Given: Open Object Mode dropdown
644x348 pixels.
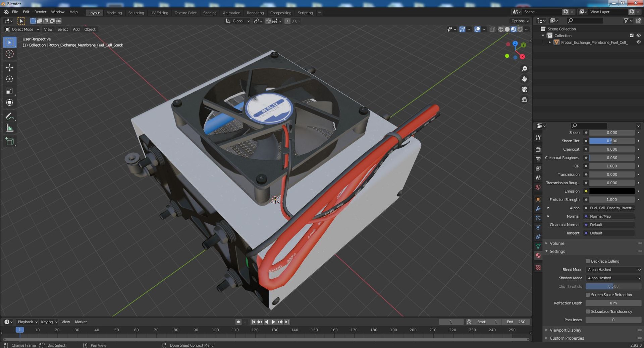Looking at the screenshot, I should 22,29.
